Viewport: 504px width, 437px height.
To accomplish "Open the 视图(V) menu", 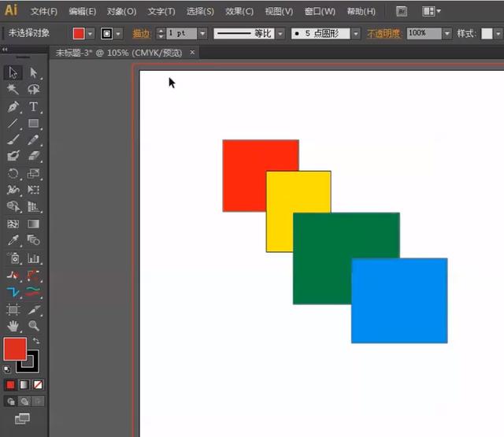I will [279, 12].
